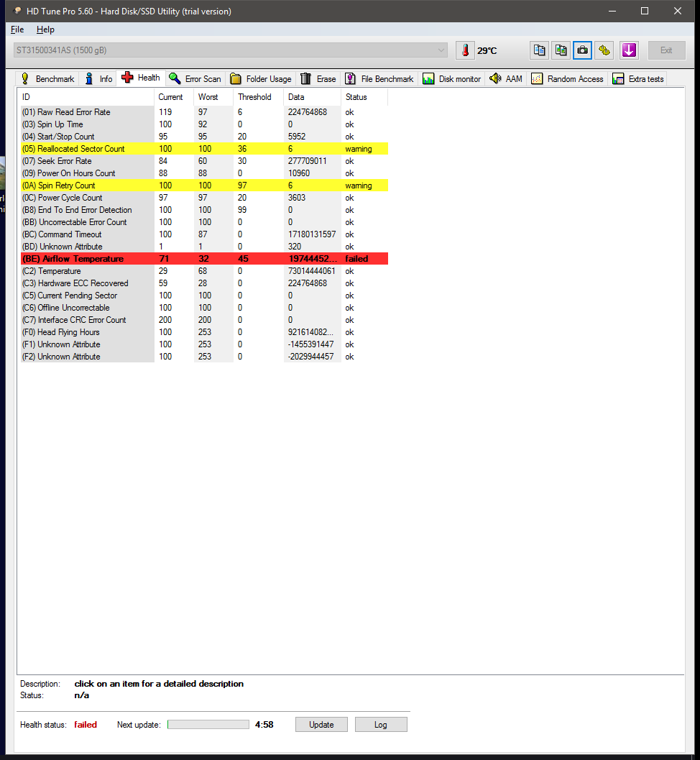Click the HD Tune Pro title bar icon
700x760 pixels.
(x=17, y=11)
